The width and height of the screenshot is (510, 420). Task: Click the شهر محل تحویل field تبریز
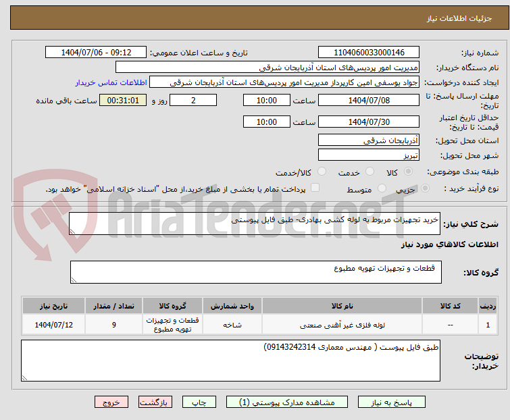(369, 155)
